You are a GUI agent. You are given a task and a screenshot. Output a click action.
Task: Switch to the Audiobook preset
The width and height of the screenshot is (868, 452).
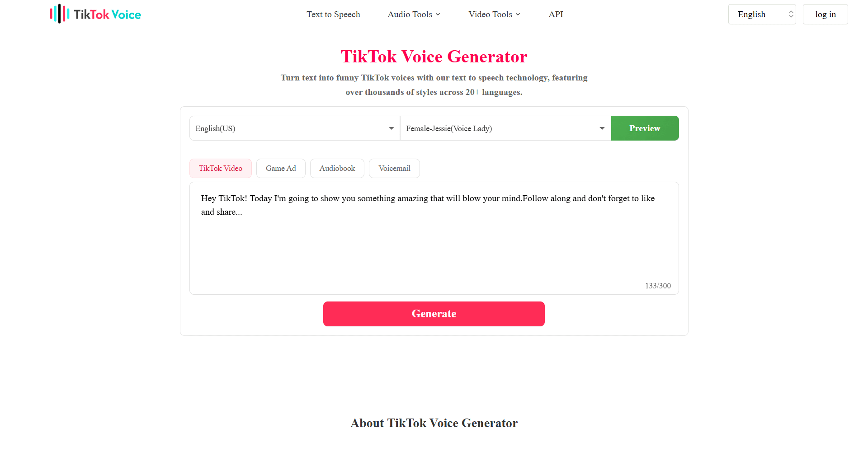pos(337,169)
